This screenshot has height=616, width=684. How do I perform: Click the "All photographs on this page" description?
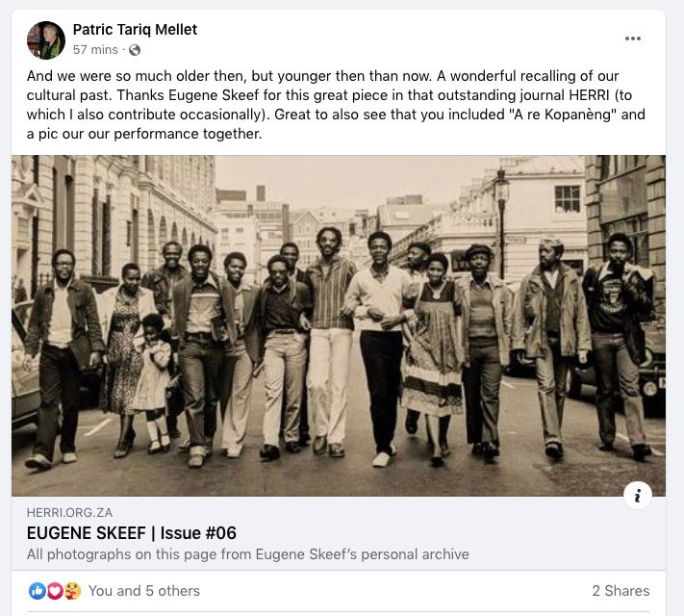pyautogui.click(x=248, y=553)
